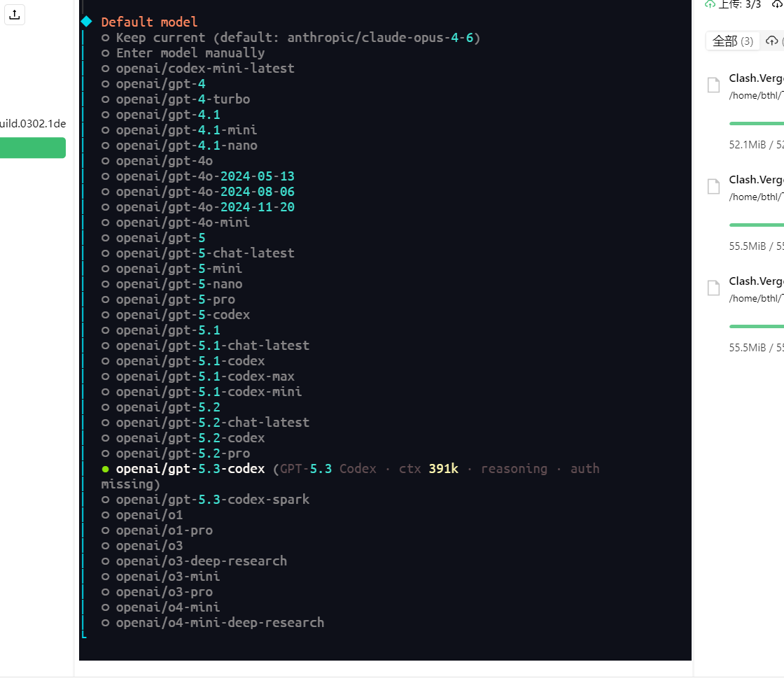This screenshot has height=690, width=784.
Task: Click progress bar above 52.1MiB transfer size
Action: [757, 123]
